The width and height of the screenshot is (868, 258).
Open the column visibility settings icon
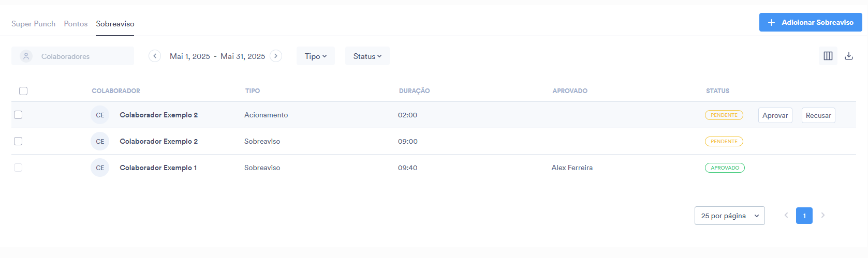(828, 56)
